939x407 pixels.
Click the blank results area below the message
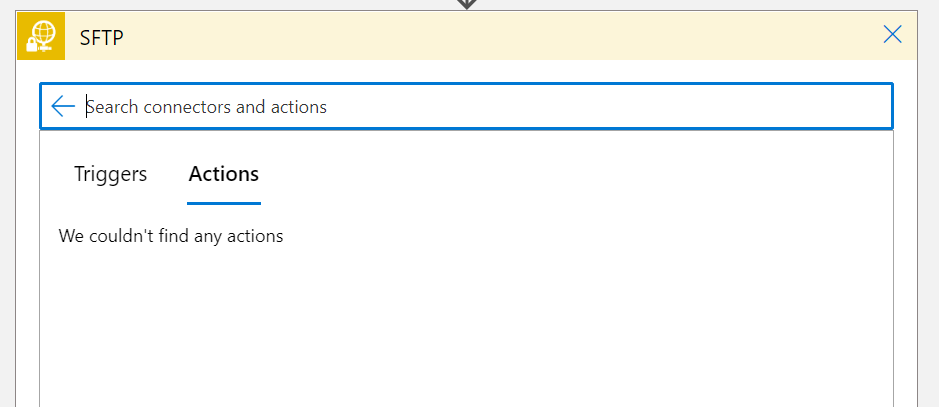click(x=466, y=330)
